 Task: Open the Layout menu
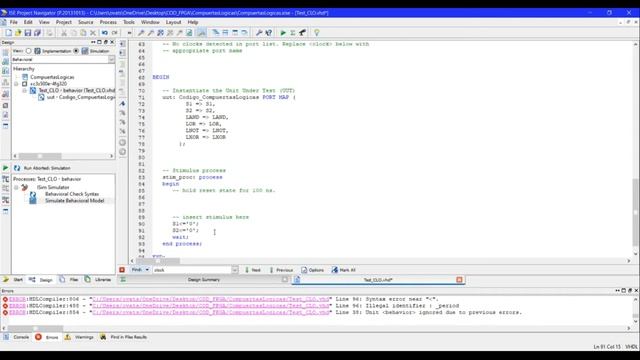(173, 22)
